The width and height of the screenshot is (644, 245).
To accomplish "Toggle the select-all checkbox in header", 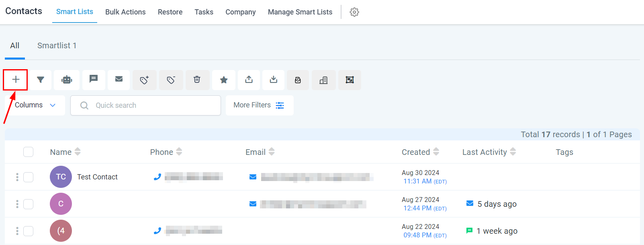I will (x=28, y=152).
